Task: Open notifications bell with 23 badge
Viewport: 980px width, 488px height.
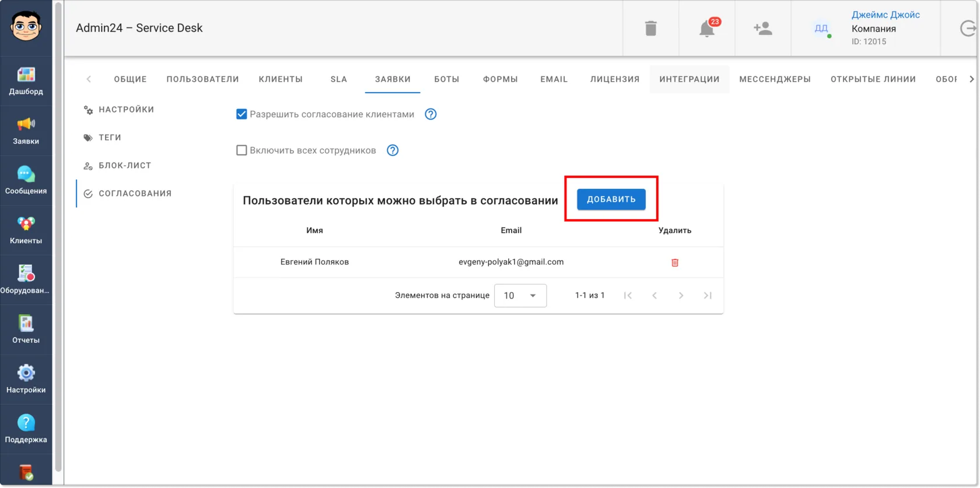Action: pos(707,28)
